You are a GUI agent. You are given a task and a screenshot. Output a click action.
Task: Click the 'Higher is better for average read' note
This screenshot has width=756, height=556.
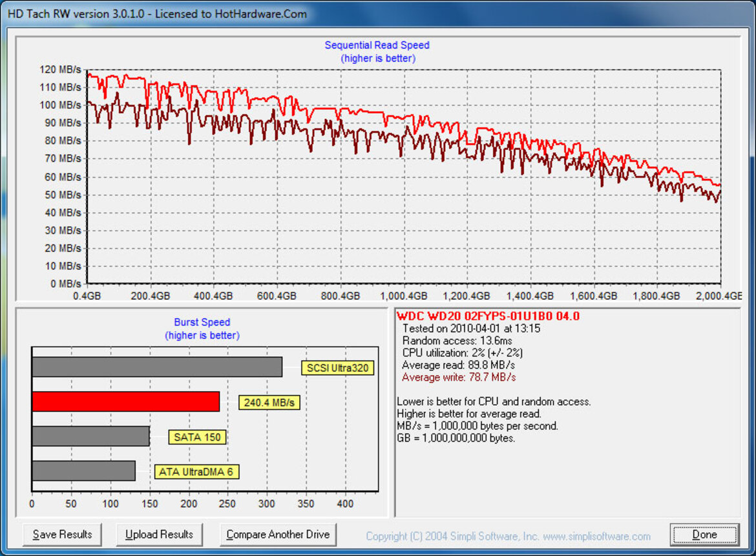(x=469, y=414)
